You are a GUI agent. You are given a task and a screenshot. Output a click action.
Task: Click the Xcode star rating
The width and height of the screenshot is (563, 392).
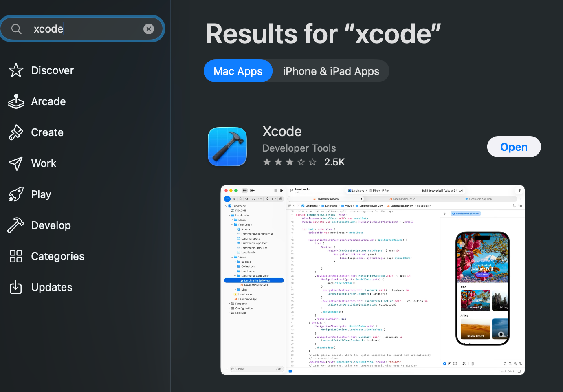[x=290, y=162]
